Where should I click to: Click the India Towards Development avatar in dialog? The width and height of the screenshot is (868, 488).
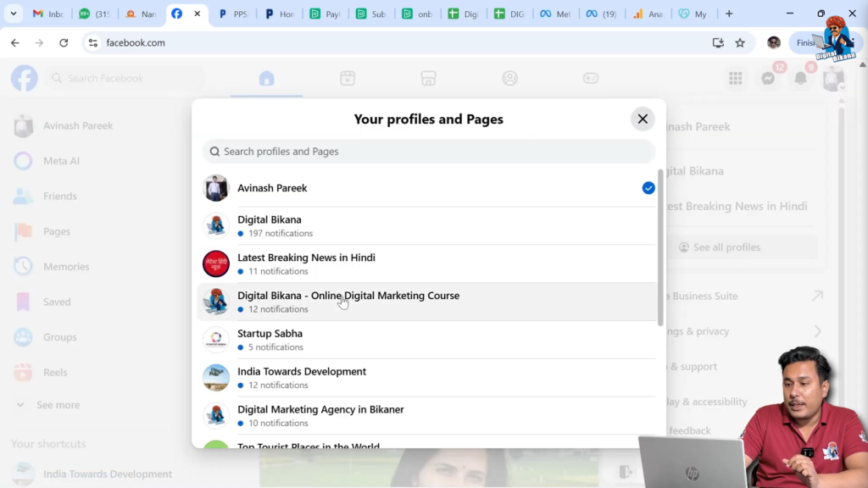(216, 377)
